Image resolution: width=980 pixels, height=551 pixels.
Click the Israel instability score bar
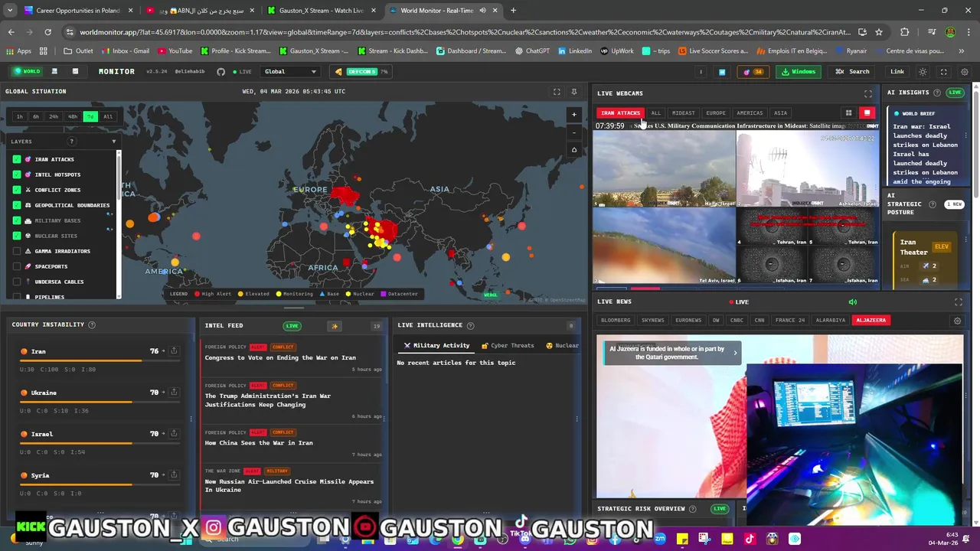pyautogui.click(x=99, y=443)
